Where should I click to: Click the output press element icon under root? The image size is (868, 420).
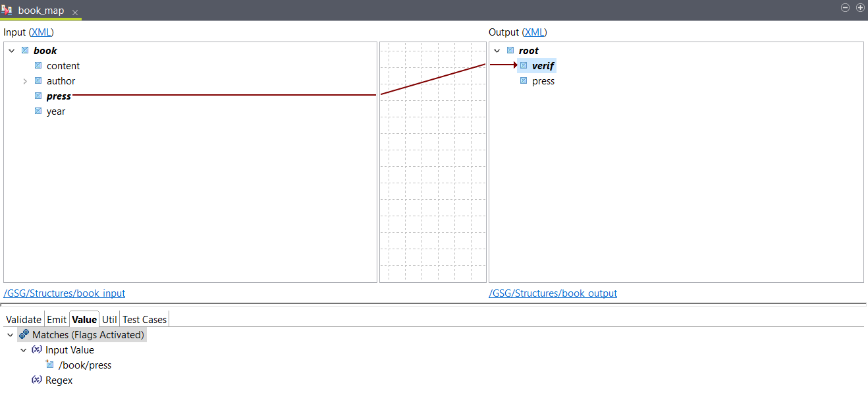524,80
